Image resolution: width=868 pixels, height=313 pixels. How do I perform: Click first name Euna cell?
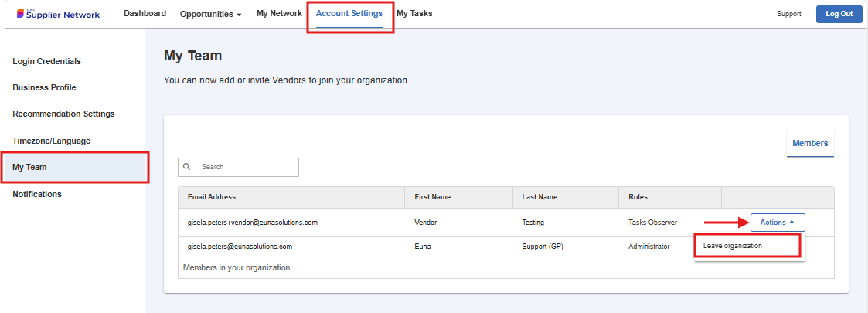click(422, 247)
